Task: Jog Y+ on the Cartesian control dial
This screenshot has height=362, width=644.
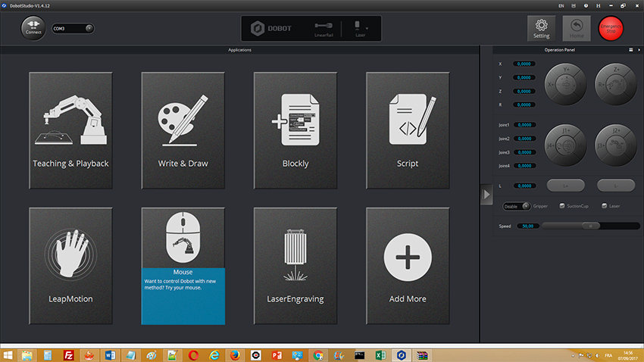Action: pyautogui.click(x=566, y=70)
